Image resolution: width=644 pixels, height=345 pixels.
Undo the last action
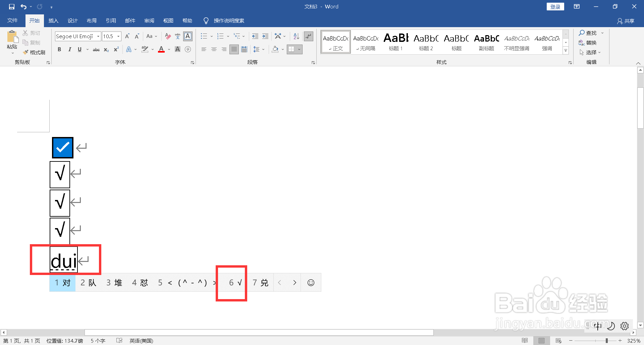pos(23,7)
